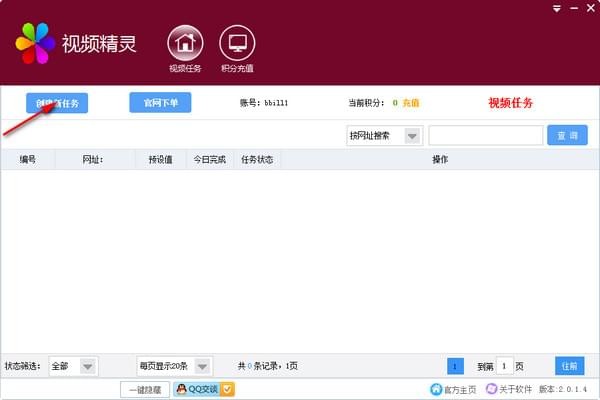Click the yellow shield icon beside QQ交谈
Screen dimensions: 600x400
(x=227, y=390)
